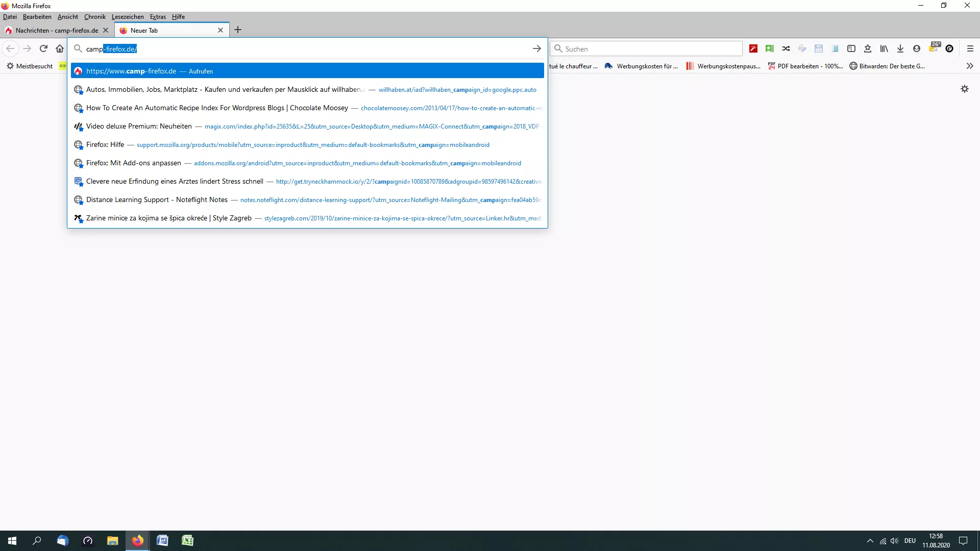
Task: Toggle the sidebar view icon
Action: (851, 48)
